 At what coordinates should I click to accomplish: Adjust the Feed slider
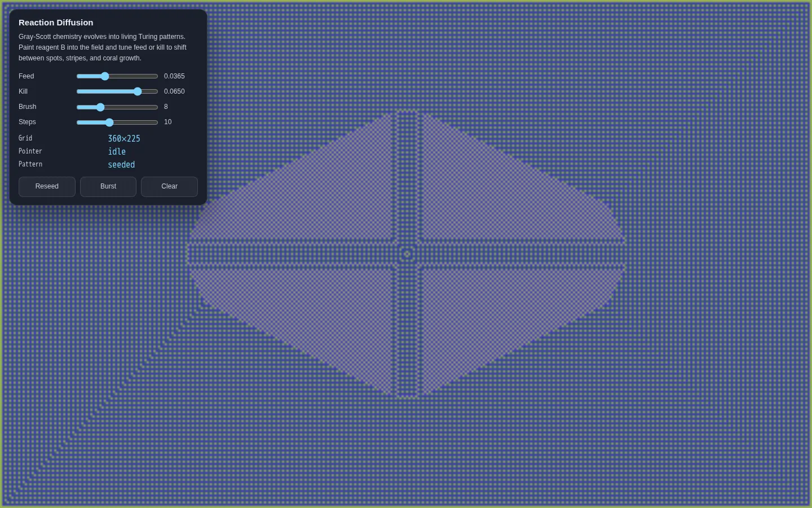[117, 76]
